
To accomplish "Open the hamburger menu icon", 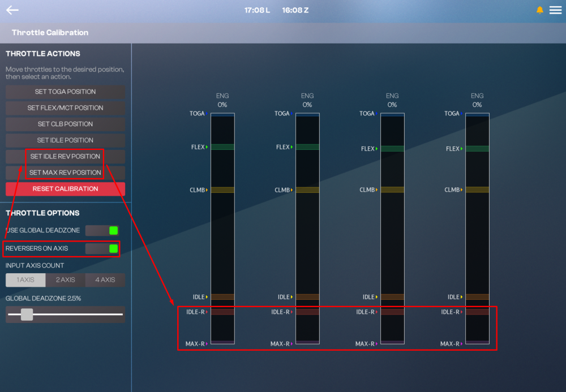I will [x=556, y=10].
